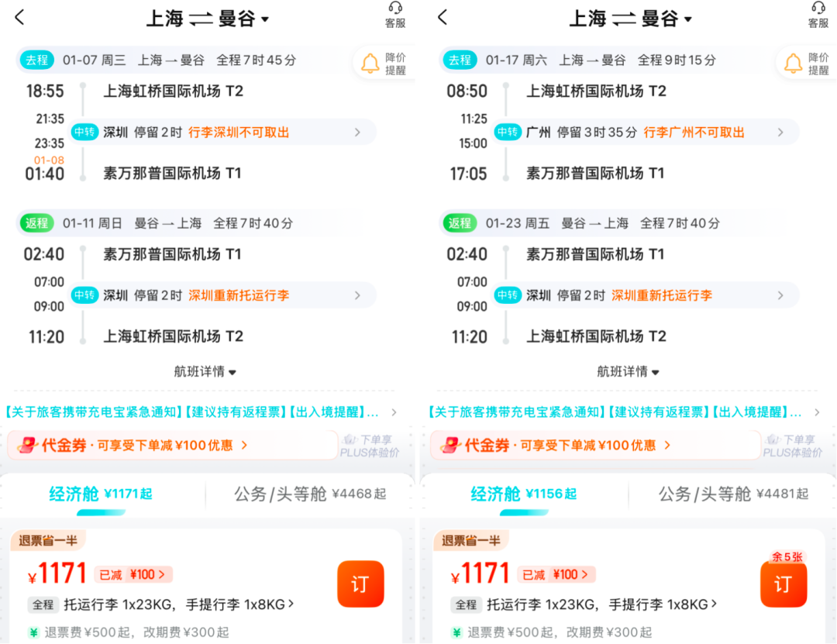Expand 航班详情 flight details

click(205, 371)
